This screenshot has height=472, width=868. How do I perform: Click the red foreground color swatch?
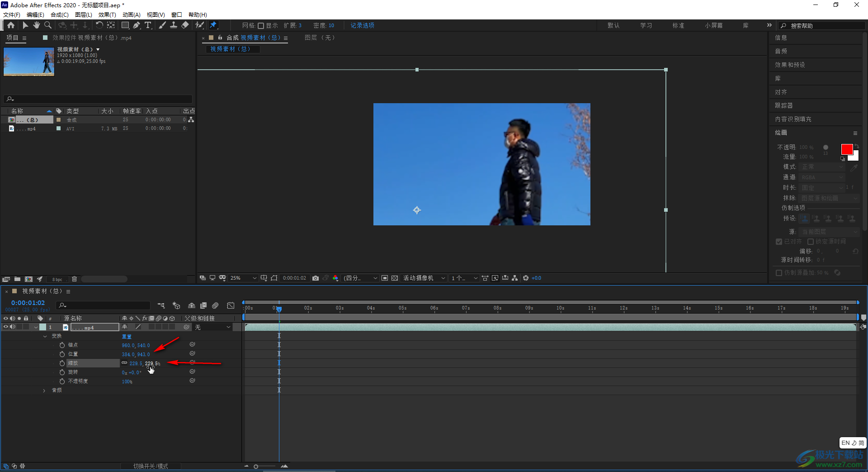(x=847, y=149)
